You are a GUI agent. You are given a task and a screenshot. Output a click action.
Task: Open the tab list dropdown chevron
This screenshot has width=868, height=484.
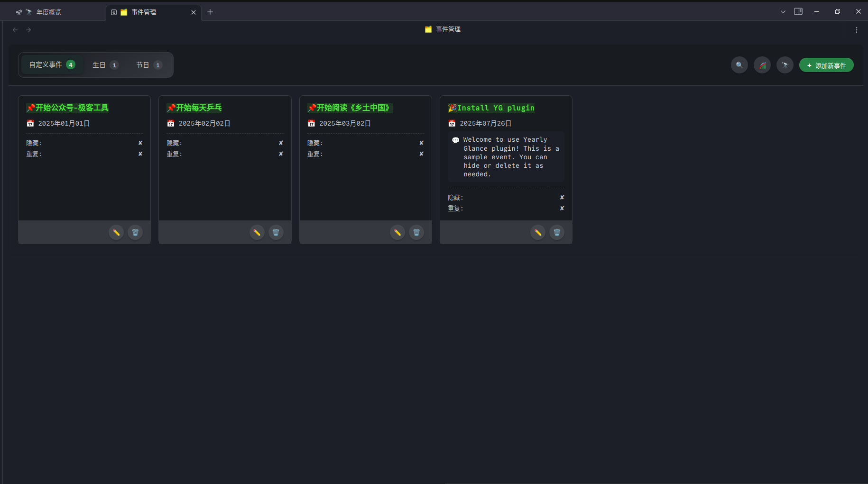pyautogui.click(x=783, y=12)
